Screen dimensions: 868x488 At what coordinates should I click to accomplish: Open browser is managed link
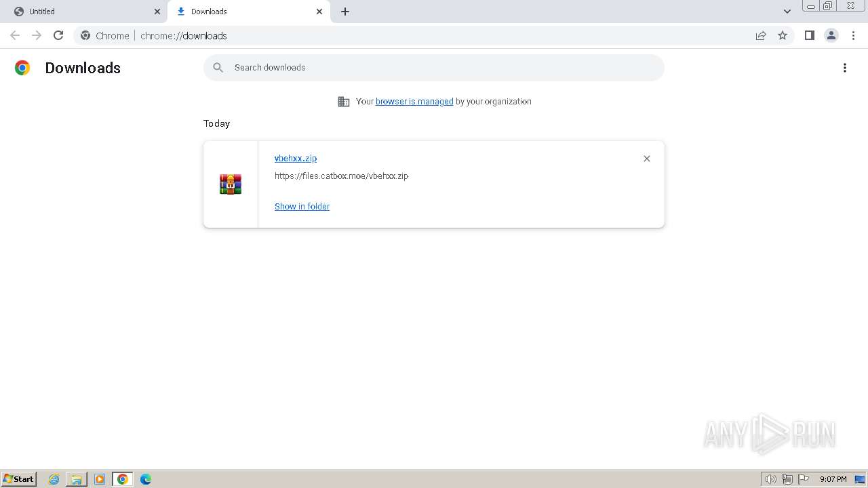point(414,101)
